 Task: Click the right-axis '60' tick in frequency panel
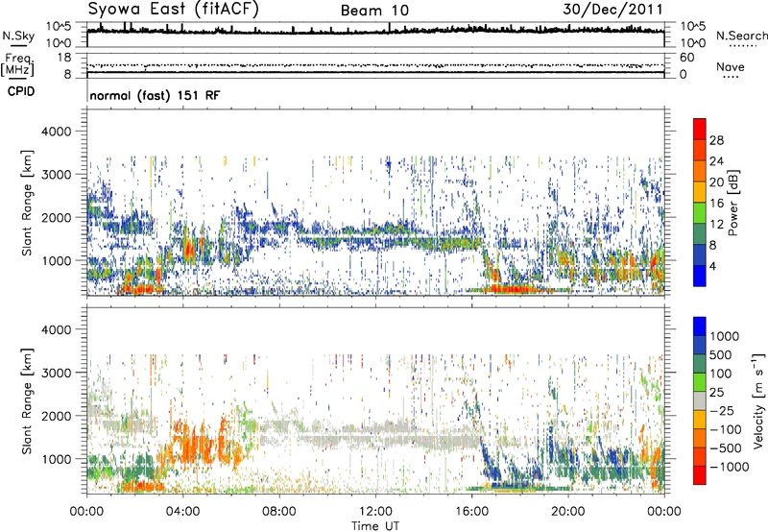tap(686, 58)
